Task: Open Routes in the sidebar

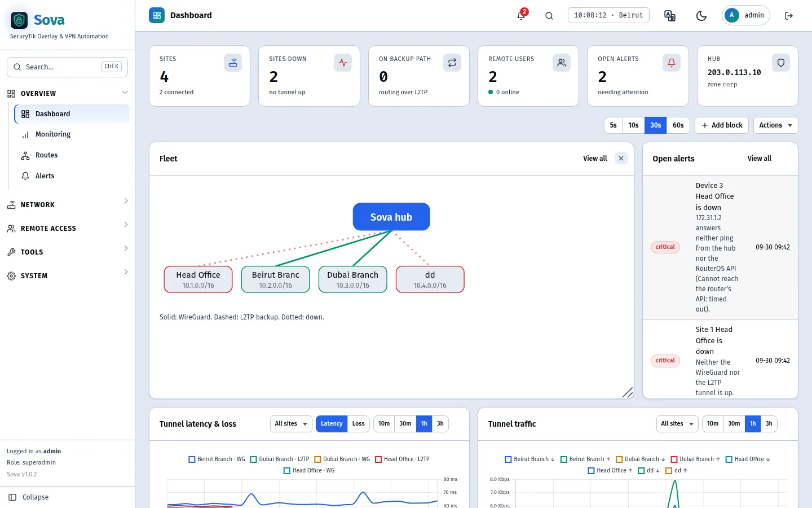Action: point(72,155)
